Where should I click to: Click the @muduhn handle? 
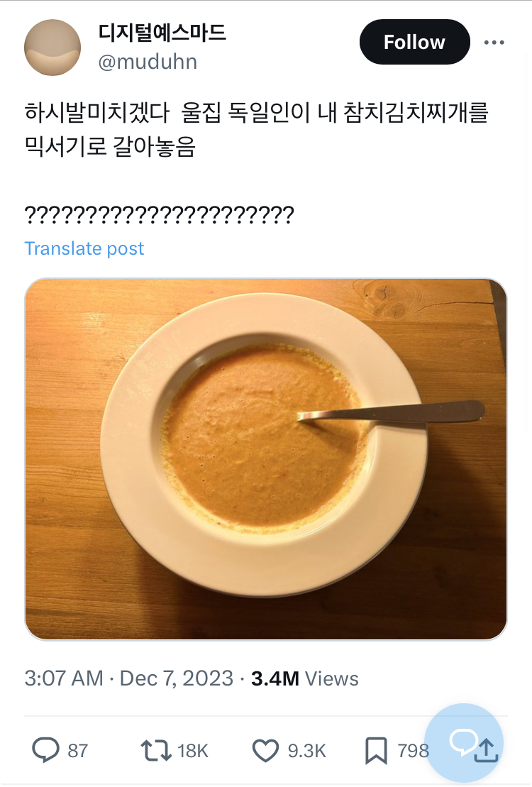click(148, 62)
